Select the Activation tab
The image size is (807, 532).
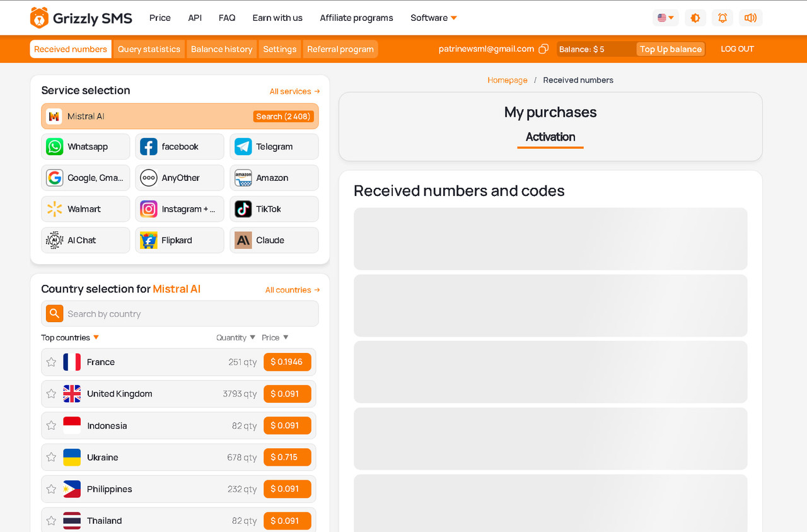[550, 137]
